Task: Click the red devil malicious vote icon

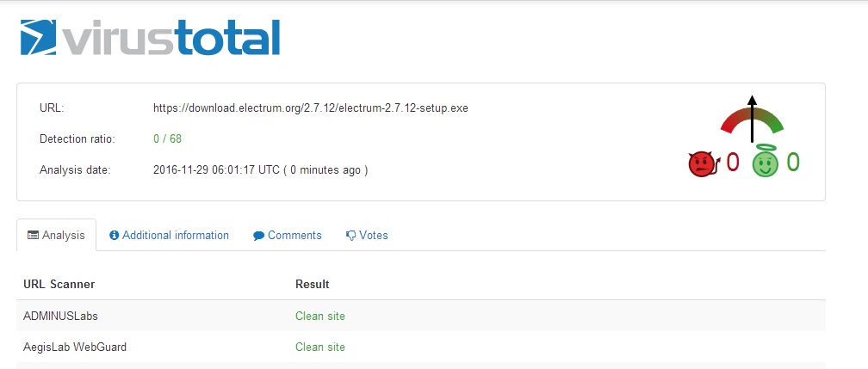Action: coord(703,163)
